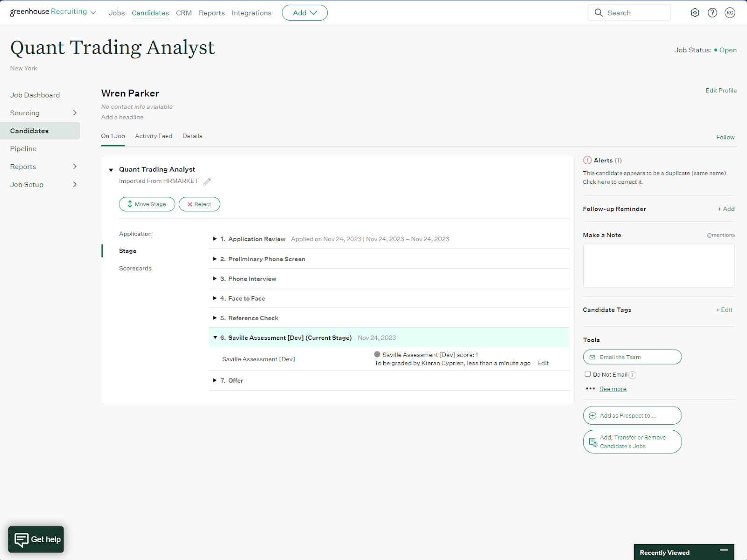Open Pipeline in the sidebar
This screenshot has height=560, width=747.
(23, 148)
